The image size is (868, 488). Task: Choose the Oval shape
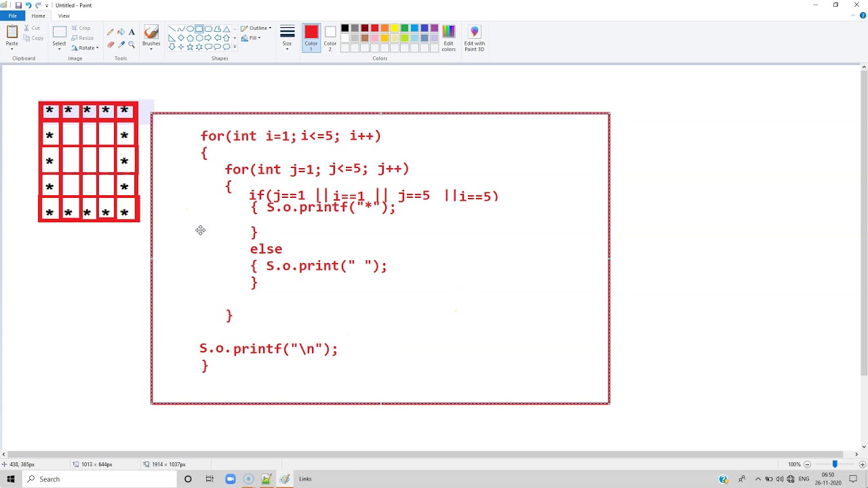pos(190,29)
